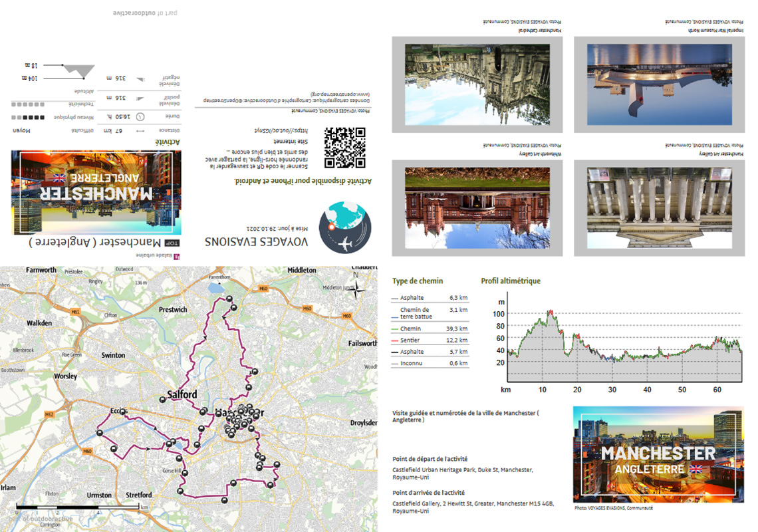Click the Swinton label on the map

pyautogui.click(x=113, y=355)
